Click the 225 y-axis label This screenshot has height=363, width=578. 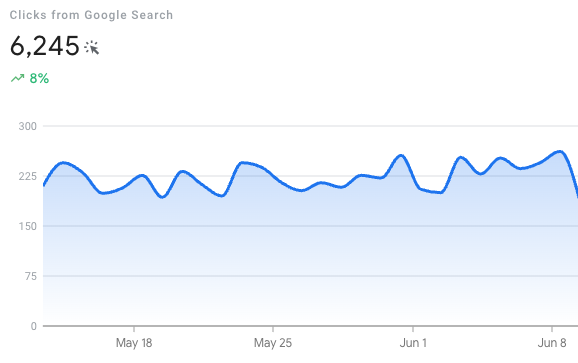click(28, 176)
